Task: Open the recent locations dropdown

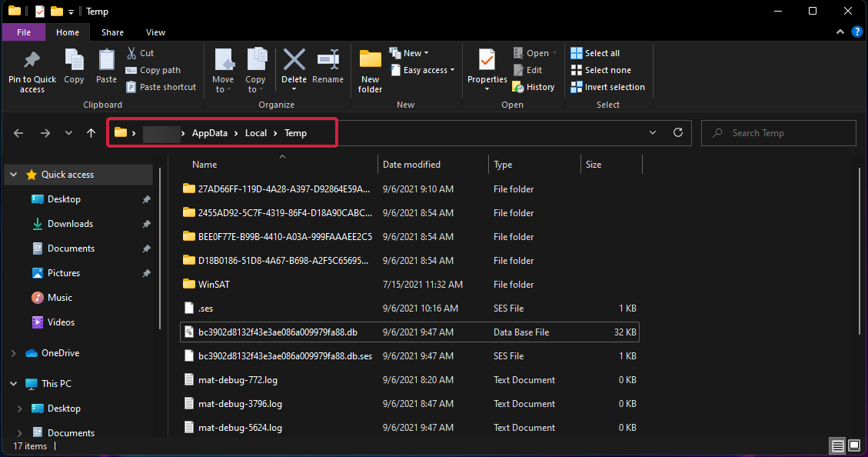Action: [x=68, y=133]
